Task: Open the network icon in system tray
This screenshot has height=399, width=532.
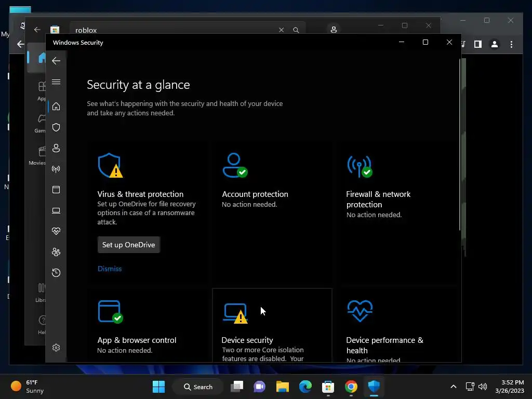Action: [470, 387]
